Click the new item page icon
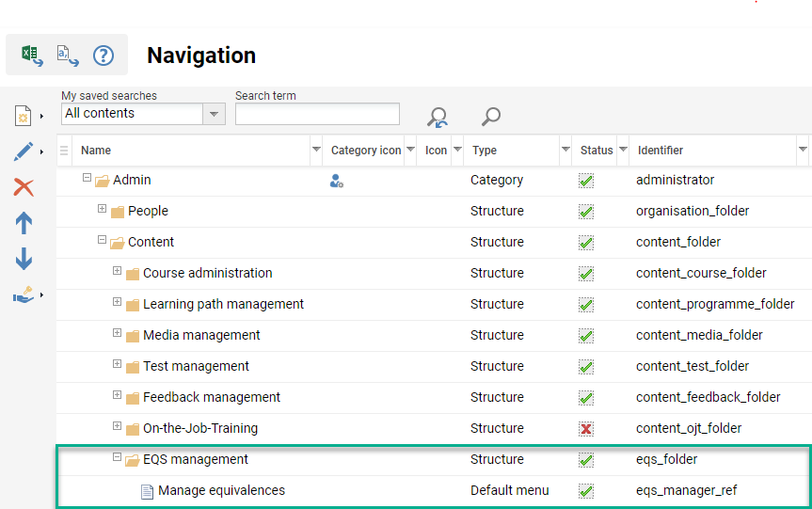Viewport: 812px width, 509px height. pyautogui.click(x=24, y=116)
